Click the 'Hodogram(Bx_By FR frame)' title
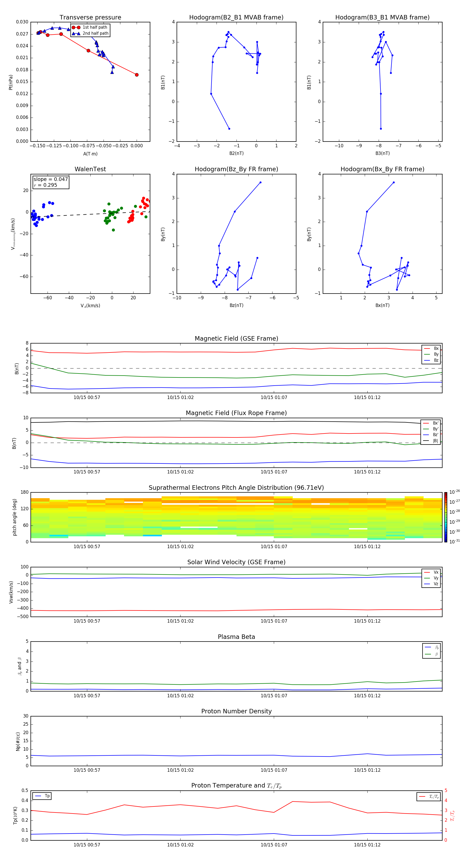 (x=382, y=169)
